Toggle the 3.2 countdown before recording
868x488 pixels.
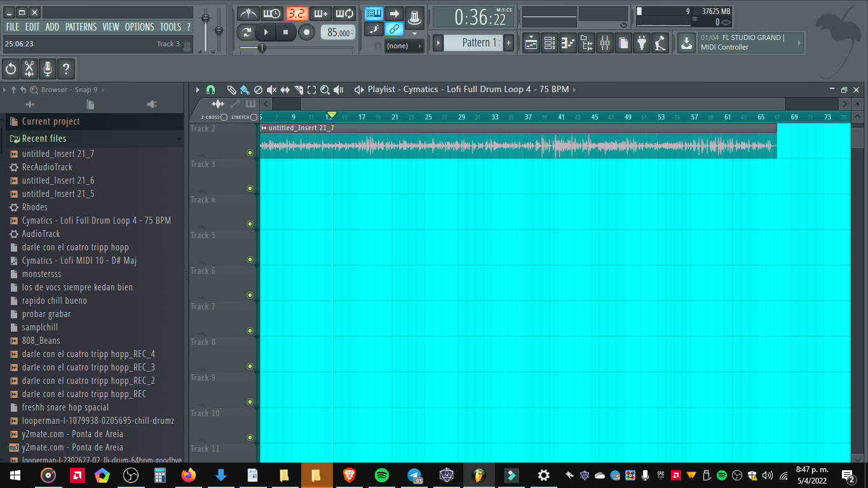click(x=296, y=13)
